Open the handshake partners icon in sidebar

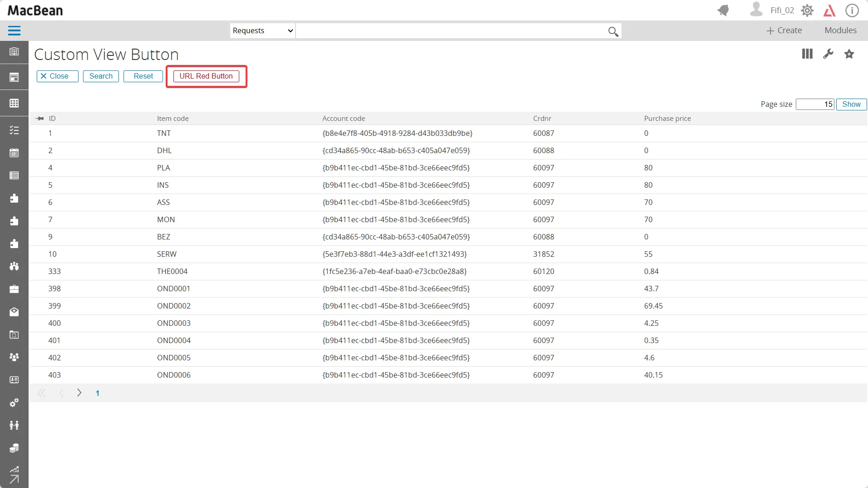pyautogui.click(x=14, y=425)
